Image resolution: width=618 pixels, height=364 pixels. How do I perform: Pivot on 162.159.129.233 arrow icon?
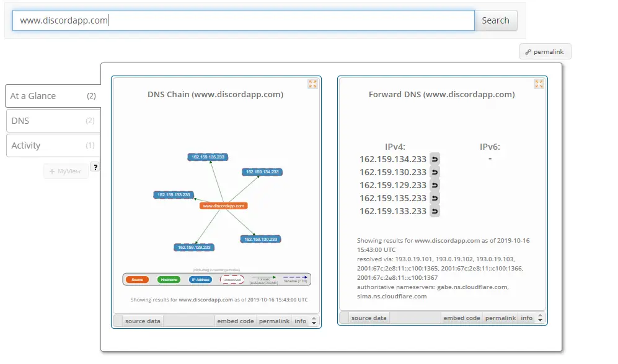pyautogui.click(x=435, y=185)
